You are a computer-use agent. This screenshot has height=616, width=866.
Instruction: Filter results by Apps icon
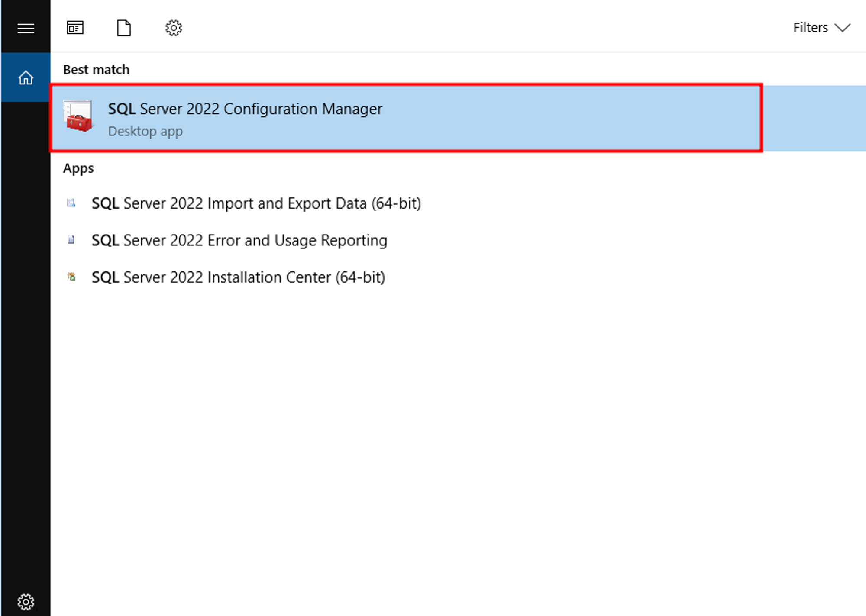[x=75, y=28]
